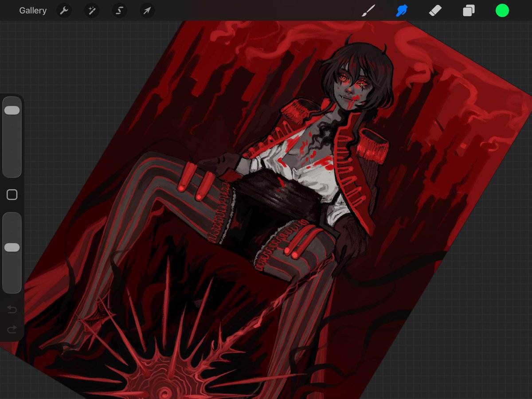Image resolution: width=532 pixels, height=399 pixels.
Task: Redo the action with sidebar arrow
Action: (12, 329)
